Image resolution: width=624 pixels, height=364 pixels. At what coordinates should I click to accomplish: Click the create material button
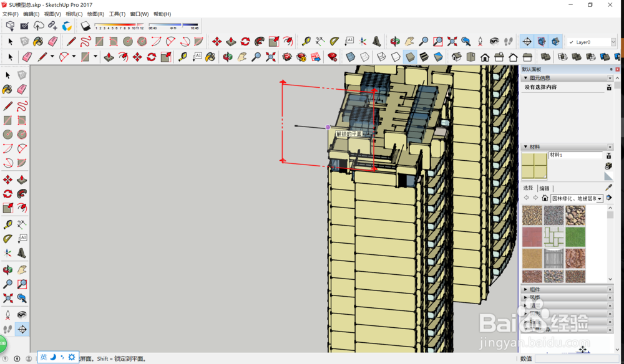608,166
